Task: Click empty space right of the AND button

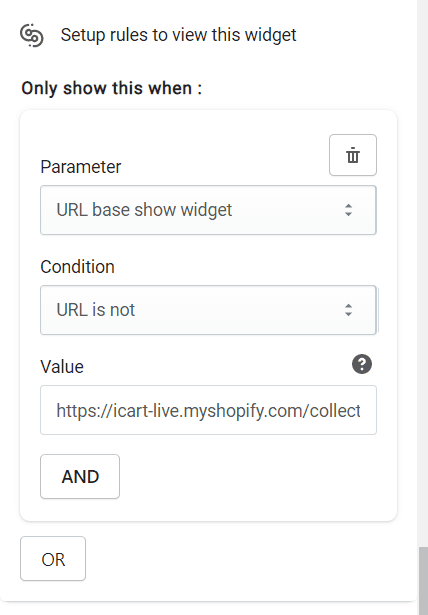Action: [255, 477]
